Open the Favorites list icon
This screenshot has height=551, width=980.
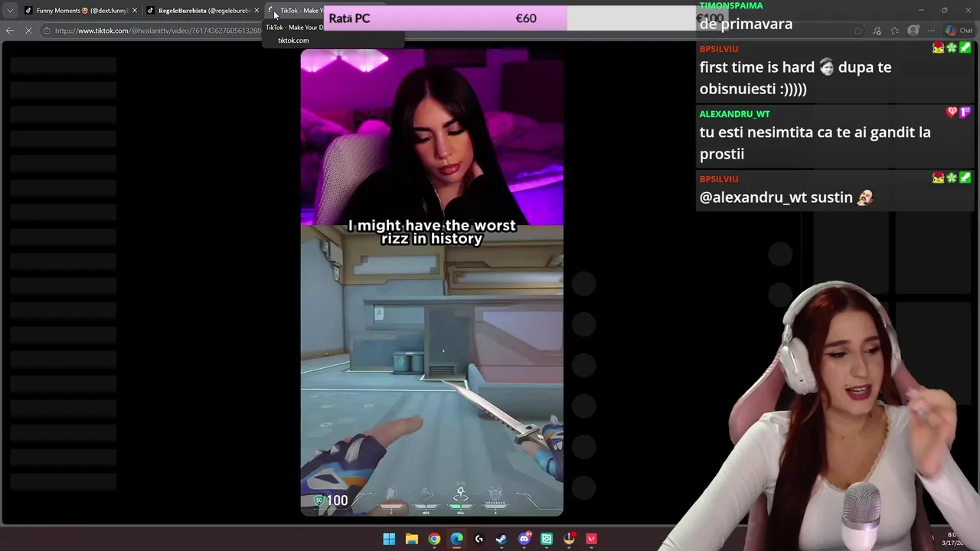coord(895,31)
